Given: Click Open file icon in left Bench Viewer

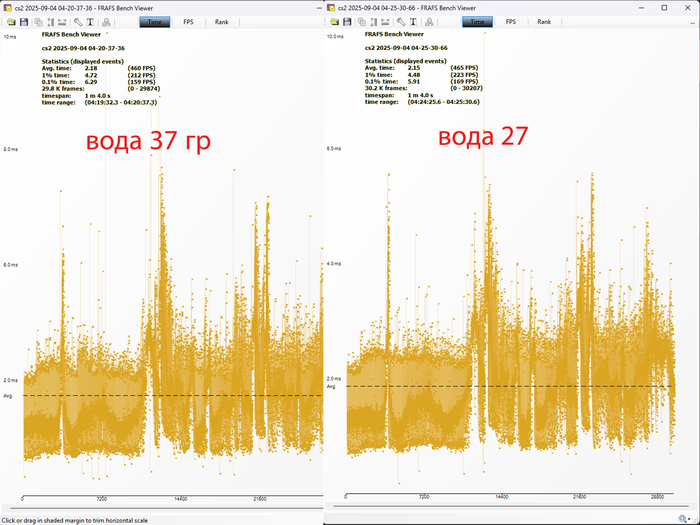Looking at the screenshot, I should 8,21.
